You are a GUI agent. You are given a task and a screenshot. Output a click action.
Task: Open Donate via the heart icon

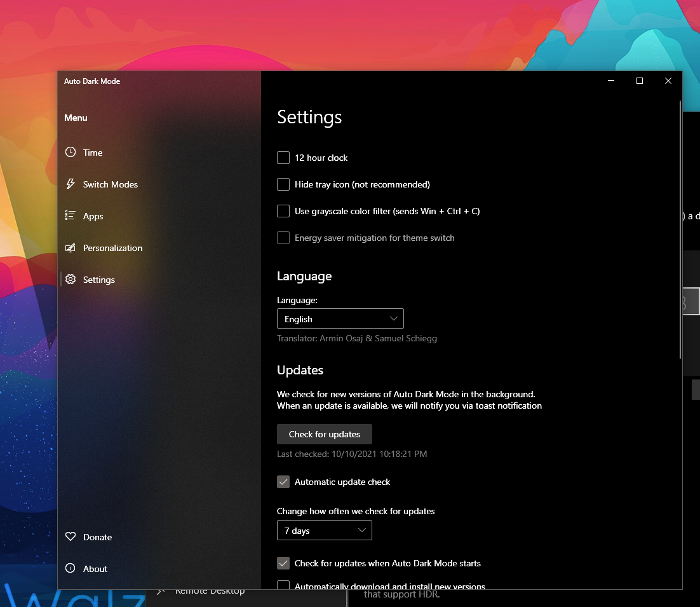coord(71,537)
